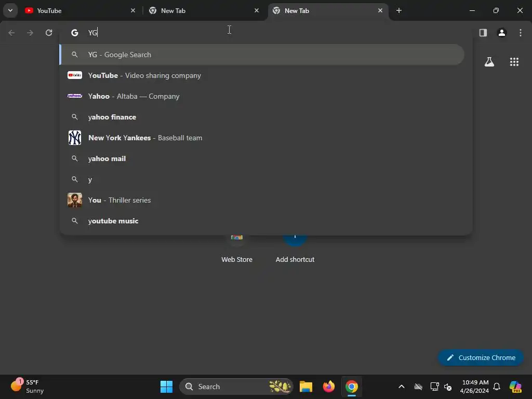Switch to the middle New Tab
Image resolution: width=532 pixels, height=399 pixels.
tap(204, 10)
